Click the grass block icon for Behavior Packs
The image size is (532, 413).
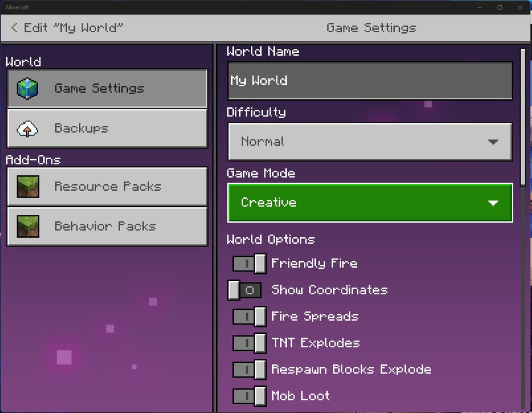click(28, 226)
